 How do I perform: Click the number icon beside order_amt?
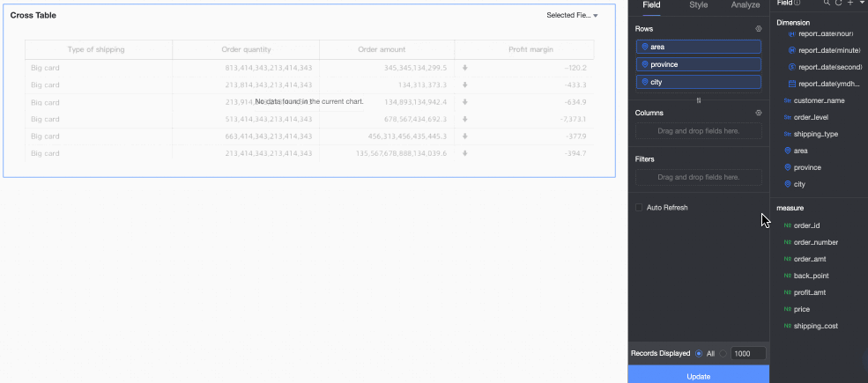tap(788, 259)
